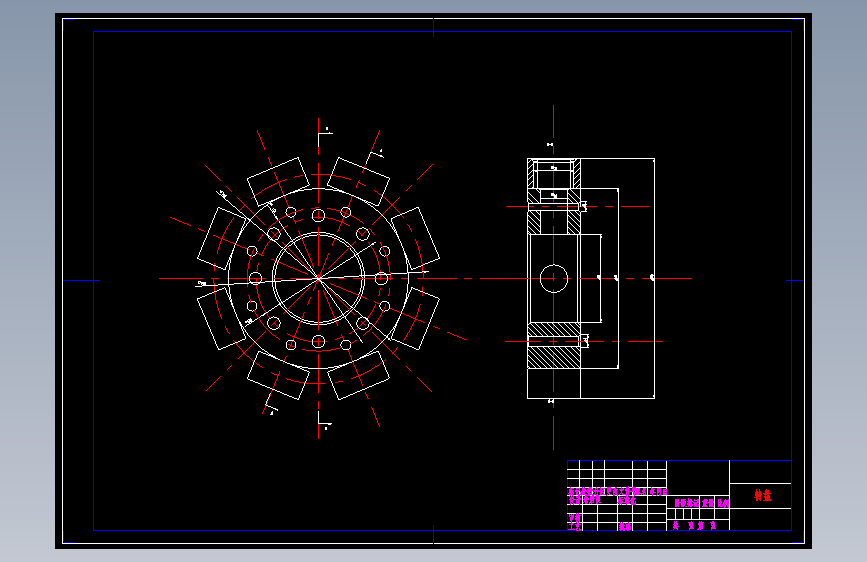Click the 审核 label in title block
This screenshot has height=562, width=867.
tap(574, 518)
